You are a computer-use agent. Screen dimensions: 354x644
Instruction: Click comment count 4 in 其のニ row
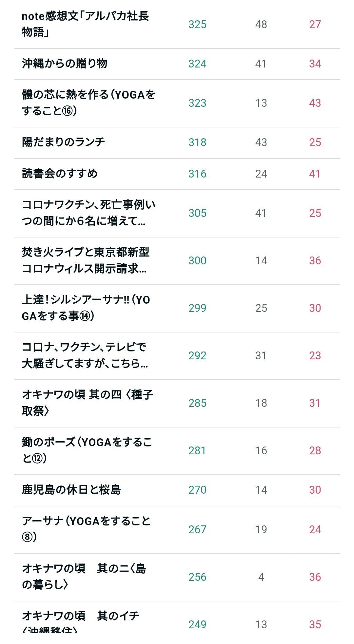pyautogui.click(x=261, y=577)
